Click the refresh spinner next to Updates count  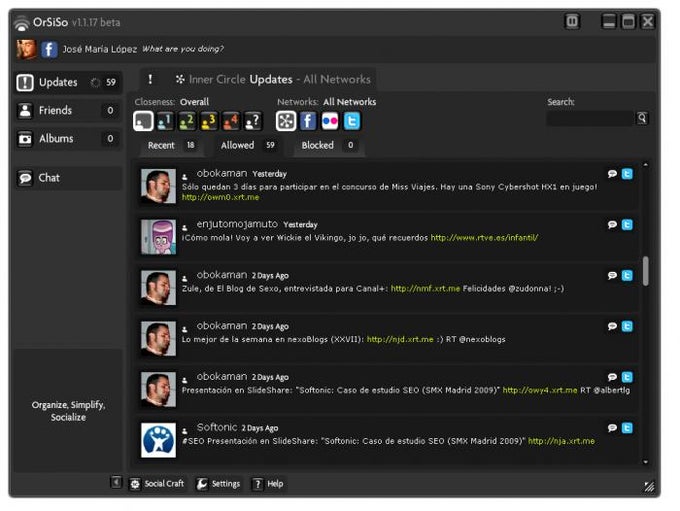pyautogui.click(x=95, y=82)
